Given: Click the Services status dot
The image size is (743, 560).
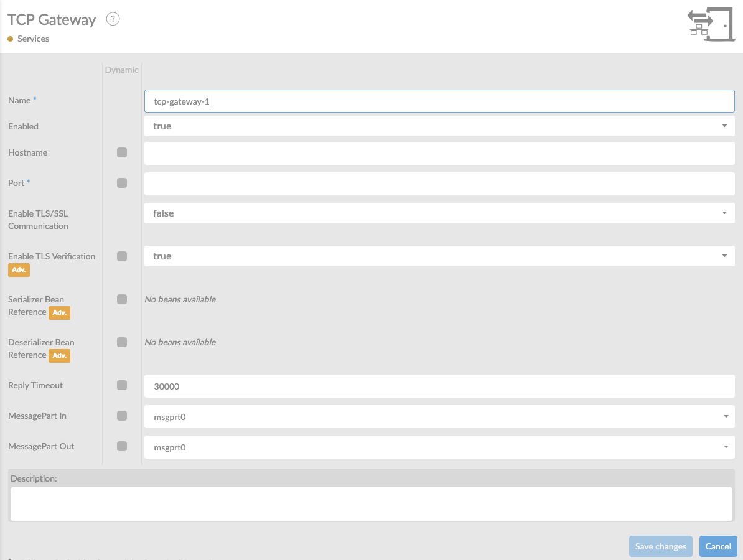Looking at the screenshot, I should (x=11, y=39).
